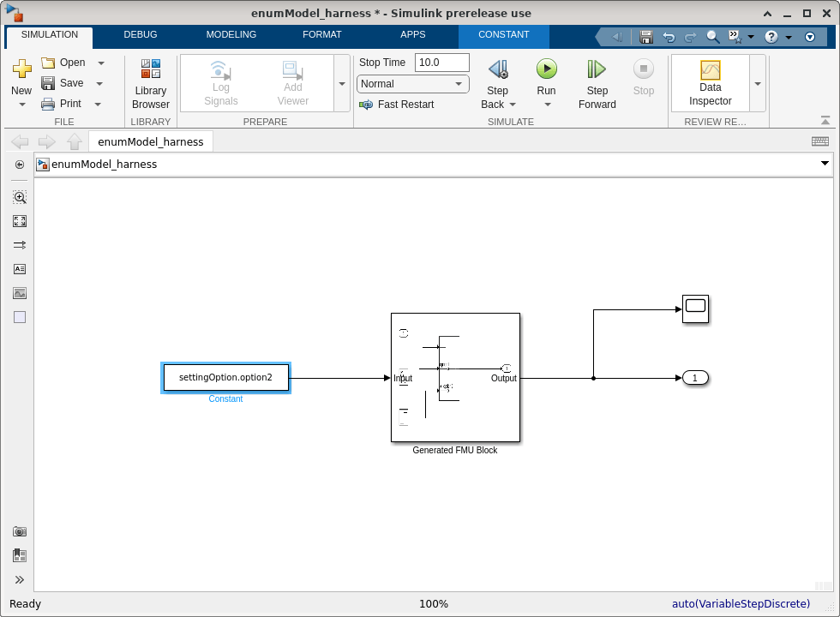Click the Annotation text icon in palette
This screenshot has height=617, width=840.
(x=20, y=269)
